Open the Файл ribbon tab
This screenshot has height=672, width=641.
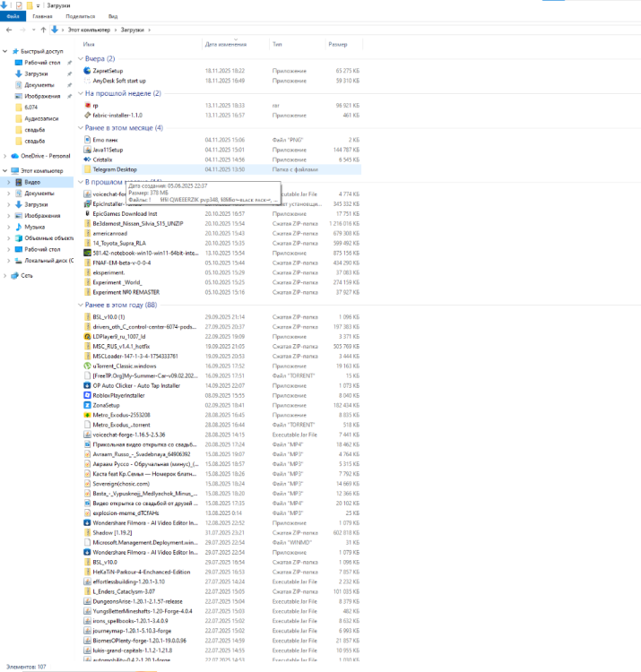point(13,16)
